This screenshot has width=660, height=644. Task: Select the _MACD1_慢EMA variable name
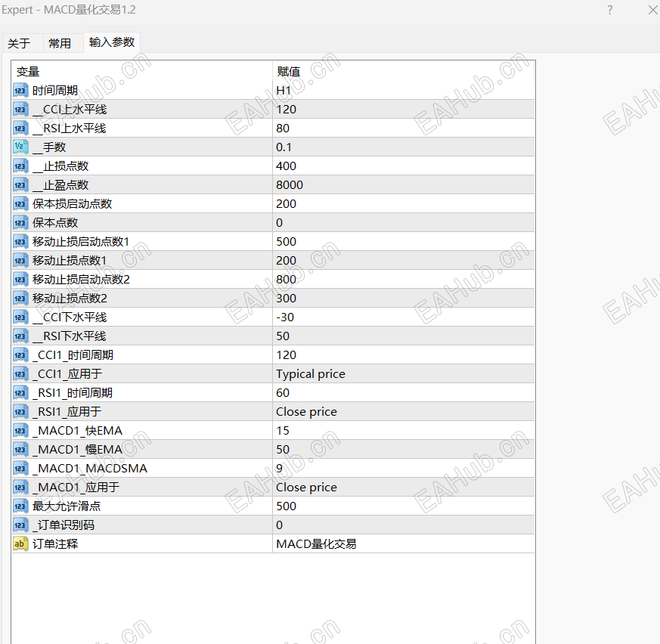tap(77, 450)
